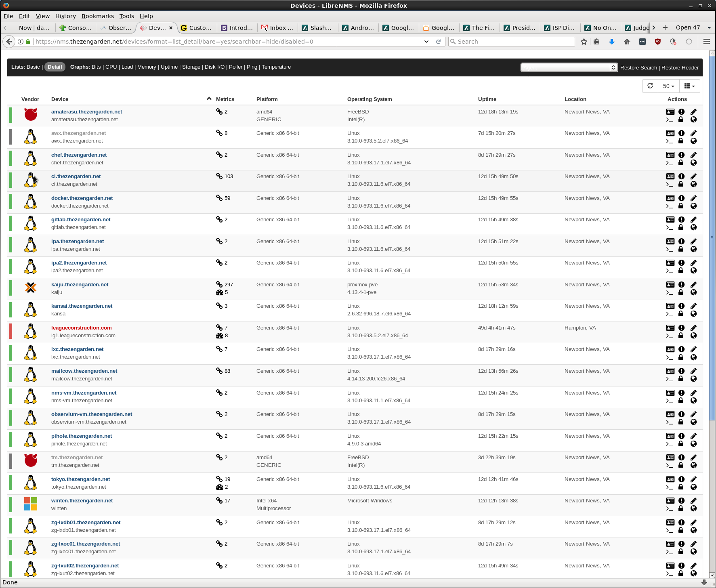Show Temperature graphs view
The width and height of the screenshot is (716, 588).
276,67
